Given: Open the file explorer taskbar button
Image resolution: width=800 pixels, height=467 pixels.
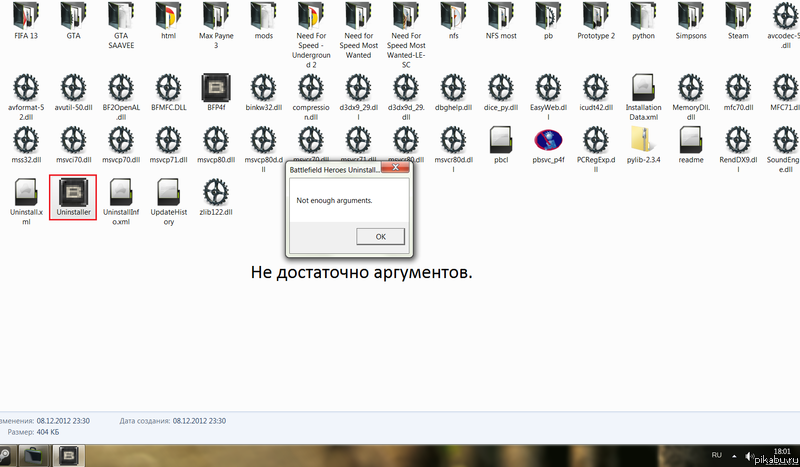Looking at the screenshot, I should tap(34, 455).
